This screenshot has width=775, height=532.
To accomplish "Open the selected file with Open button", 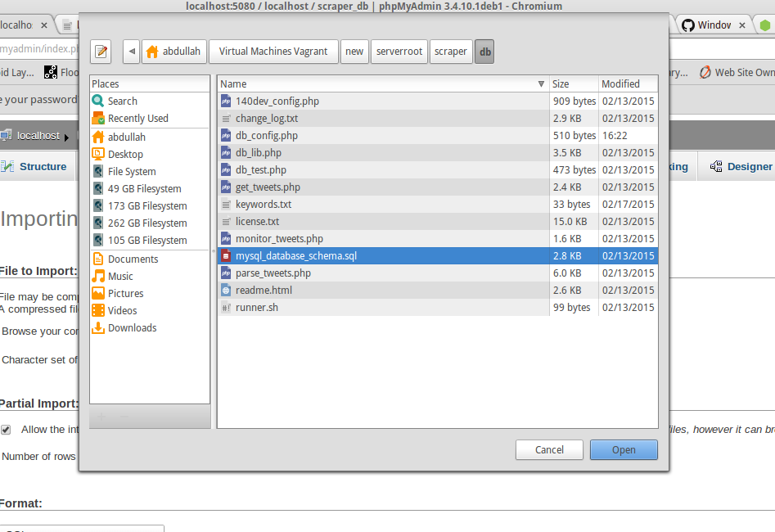I will pos(624,450).
